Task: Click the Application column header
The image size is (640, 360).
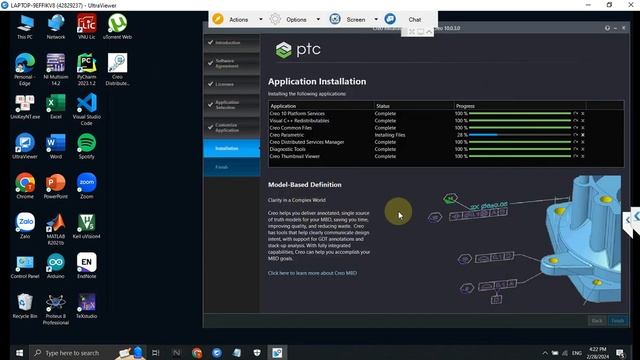Action: click(x=283, y=106)
